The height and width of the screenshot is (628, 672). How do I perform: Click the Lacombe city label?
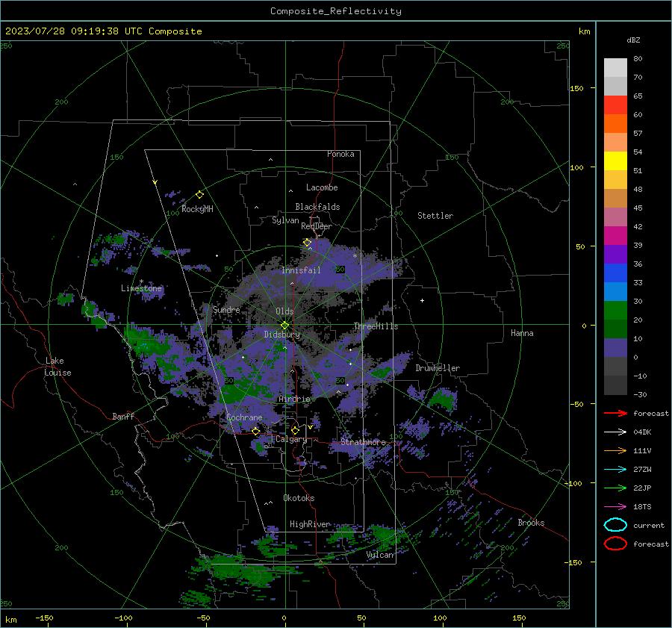[322, 187]
